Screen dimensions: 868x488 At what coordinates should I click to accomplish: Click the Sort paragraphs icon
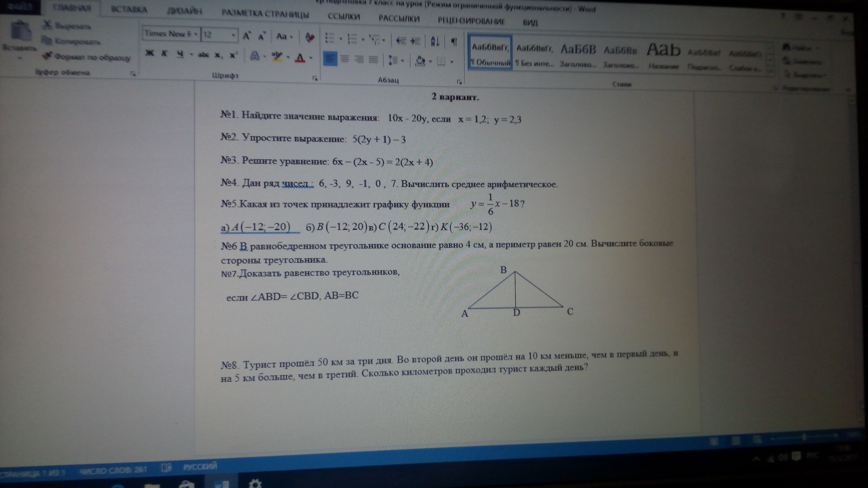[x=435, y=41]
